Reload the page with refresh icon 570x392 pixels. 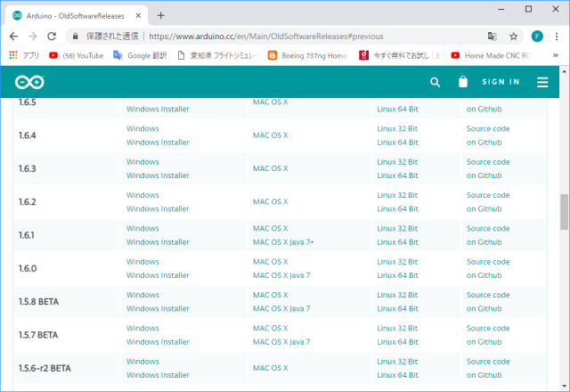[52, 37]
